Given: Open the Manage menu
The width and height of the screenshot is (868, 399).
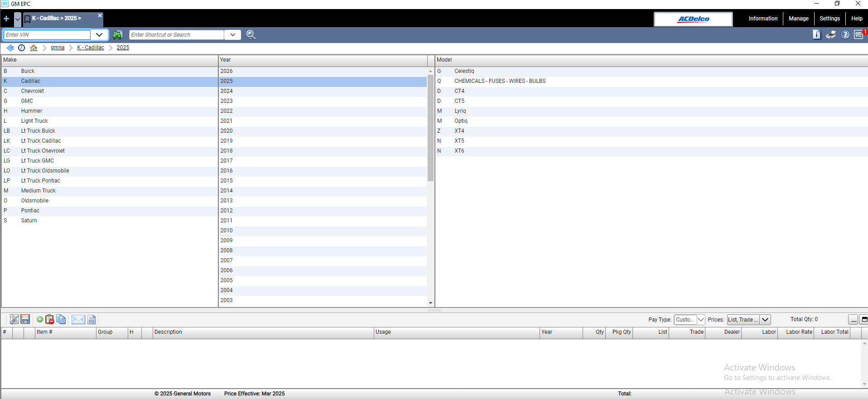Looking at the screenshot, I should (798, 19).
